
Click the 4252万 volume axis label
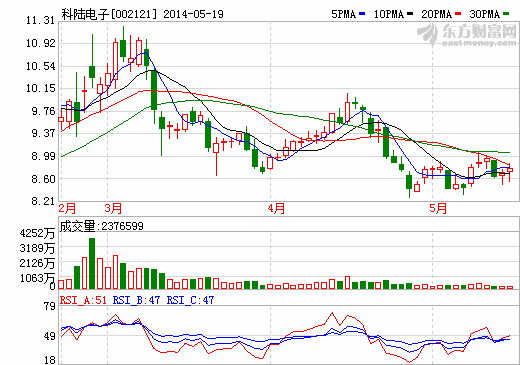click(37, 233)
